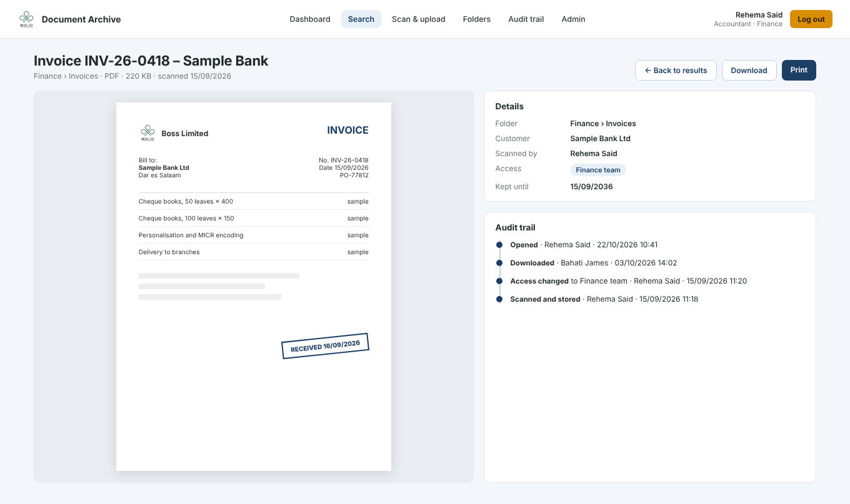
Task: Click the Accountant · Finance role text
Action: (748, 24)
